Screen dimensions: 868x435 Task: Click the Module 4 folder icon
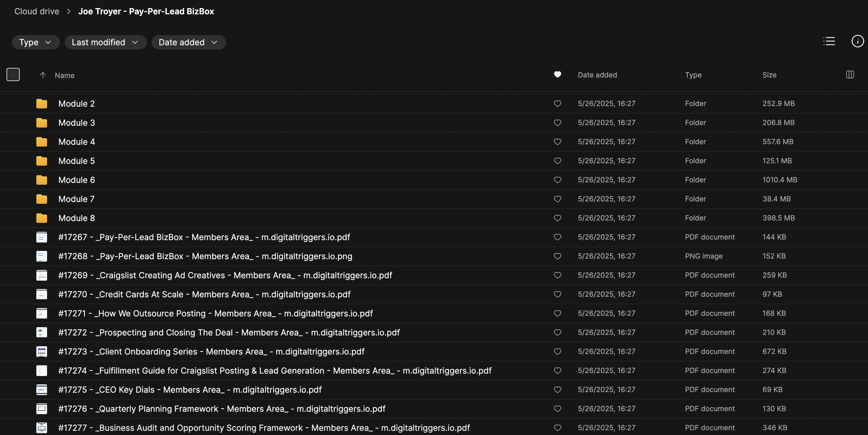41,142
